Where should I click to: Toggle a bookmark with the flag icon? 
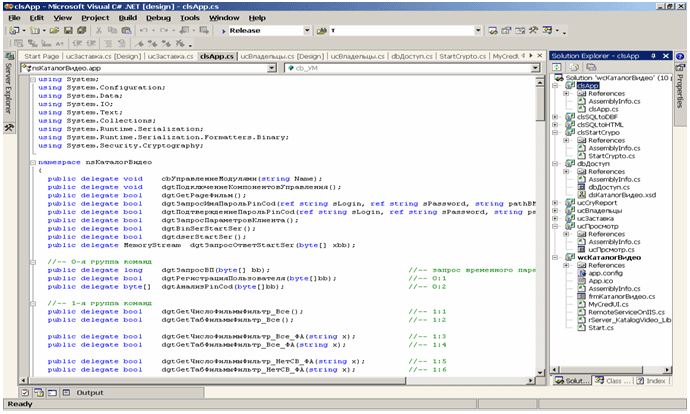pyautogui.click(x=139, y=43)
